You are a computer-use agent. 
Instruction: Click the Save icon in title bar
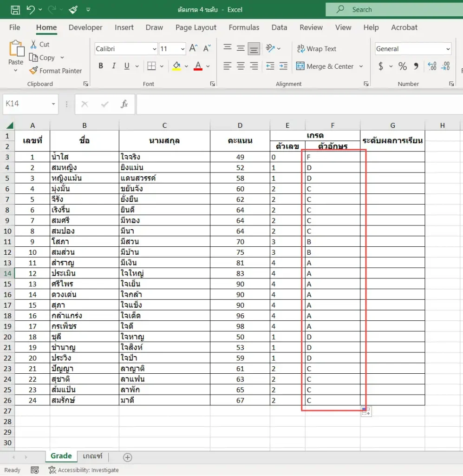[15, 10]
